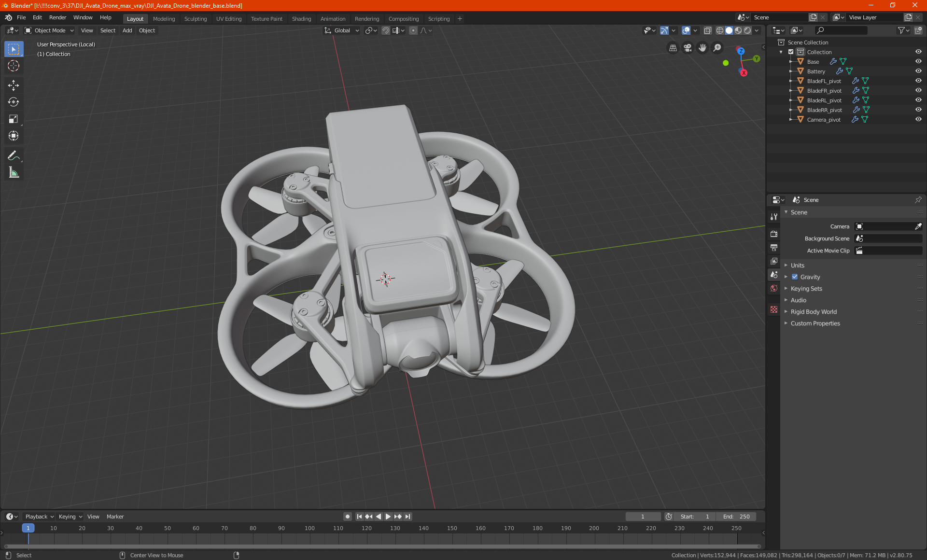The height and width of the screenshot is (560, 927).
Task: Hide the Base object in viewport
Action: (x=918, y=62)
